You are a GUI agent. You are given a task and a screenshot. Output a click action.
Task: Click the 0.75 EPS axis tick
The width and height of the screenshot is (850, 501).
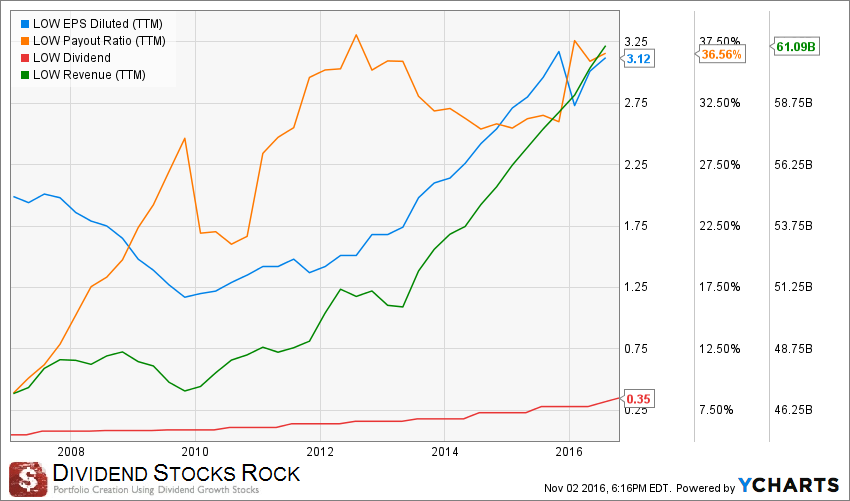click(x=636, y=349)
